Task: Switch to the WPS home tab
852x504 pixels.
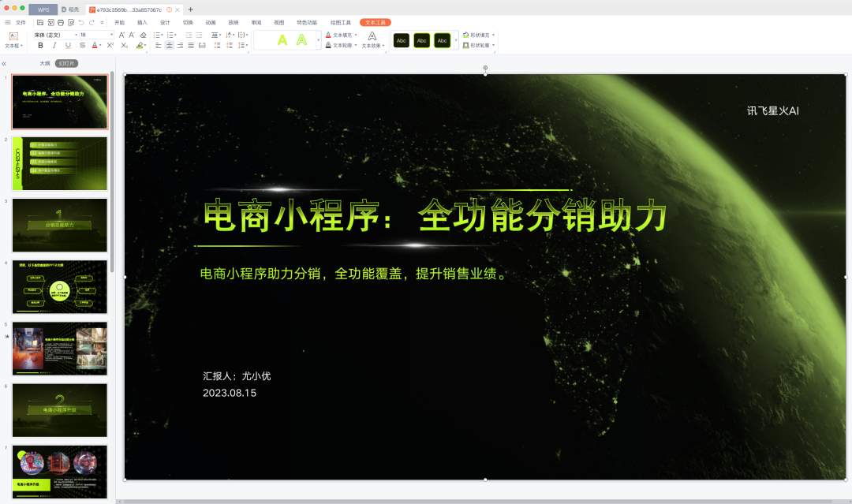Action: click(43, 9)
